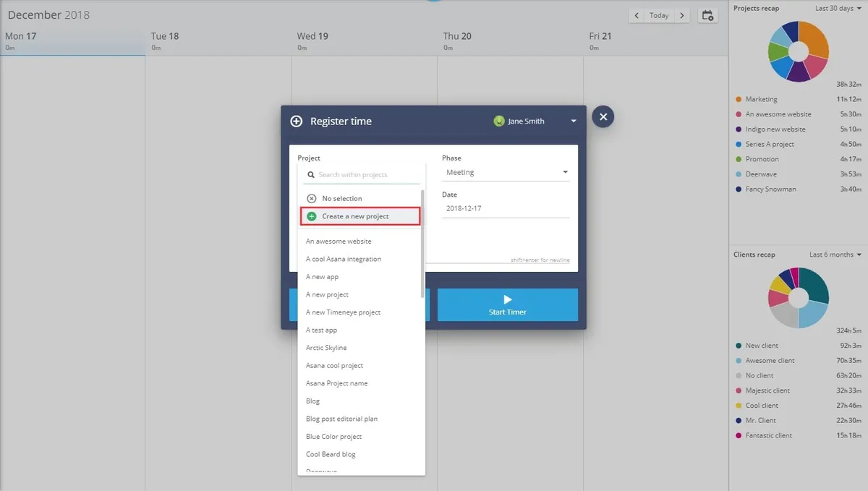This screenshot has width=868, height=491.
Task: Click the Wed 19 day header
Action: tap(365, 41)
